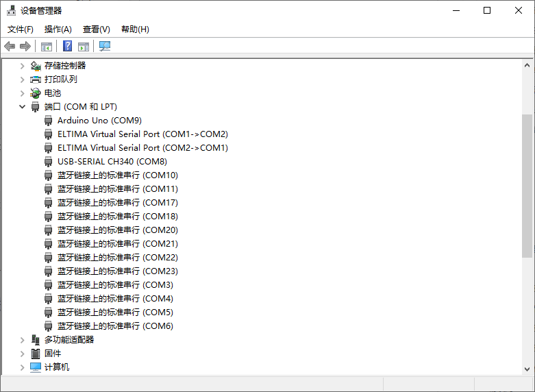
Task: Select the 固件 category label
Action: pyautogui.click(x=53, y=353)
